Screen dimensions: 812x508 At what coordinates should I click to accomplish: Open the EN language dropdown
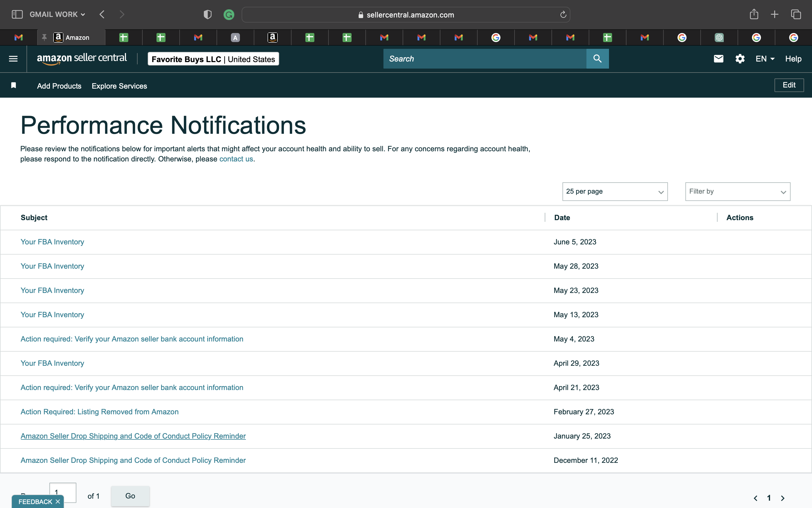point(765,59)
